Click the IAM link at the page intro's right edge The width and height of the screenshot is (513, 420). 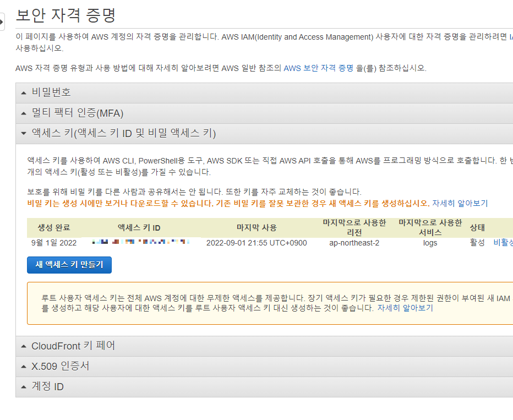(x=511, y=37)
